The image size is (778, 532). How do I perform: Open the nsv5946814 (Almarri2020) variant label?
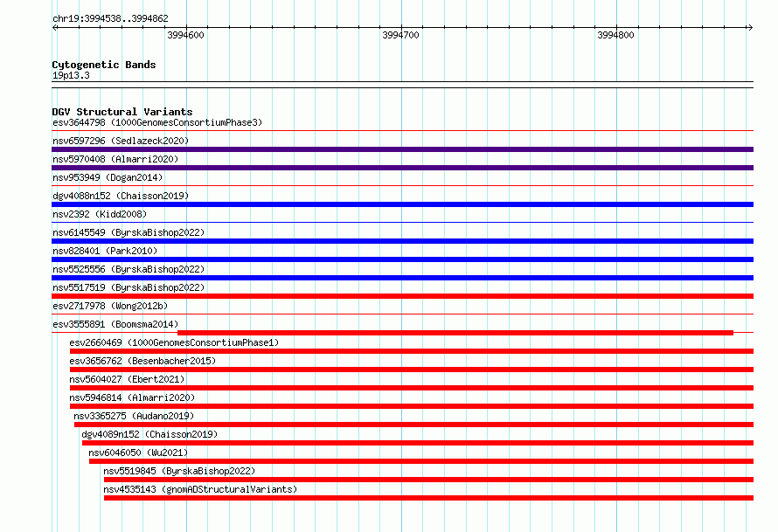(x=132, y=397)
